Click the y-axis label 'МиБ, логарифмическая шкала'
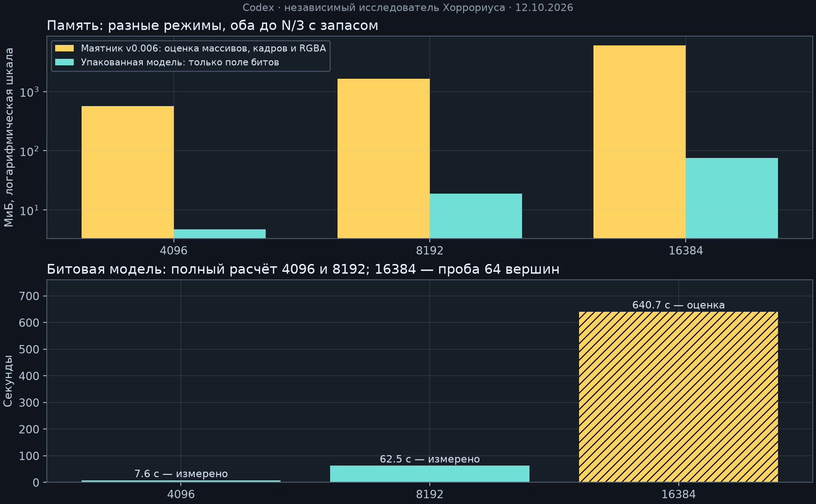Screen dimensions: 816x504 [9, 138]
